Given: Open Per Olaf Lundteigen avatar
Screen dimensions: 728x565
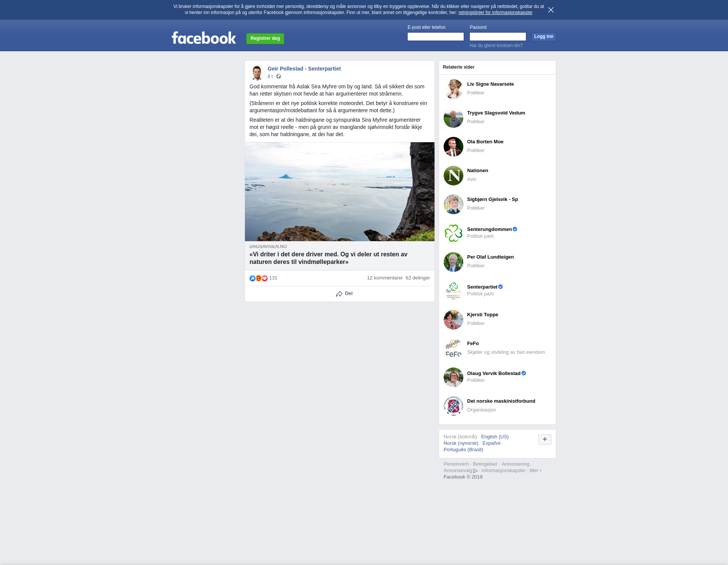Looking at the screenshot, I should [453, 262].
